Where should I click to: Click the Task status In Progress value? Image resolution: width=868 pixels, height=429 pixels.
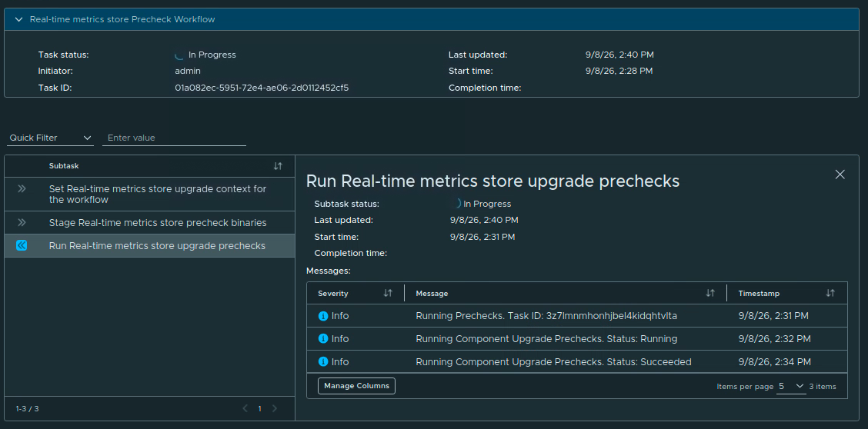point(212,55)
